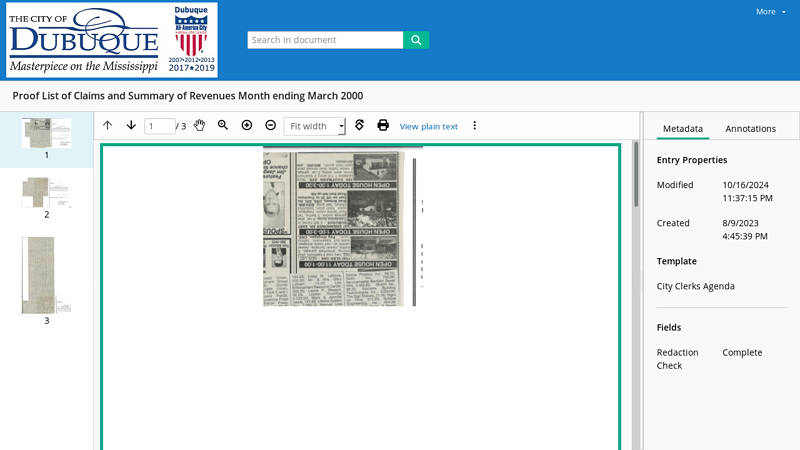Screen dimensions: 800x450
Task: Rotate the document page
Action: tap(359, 126)
